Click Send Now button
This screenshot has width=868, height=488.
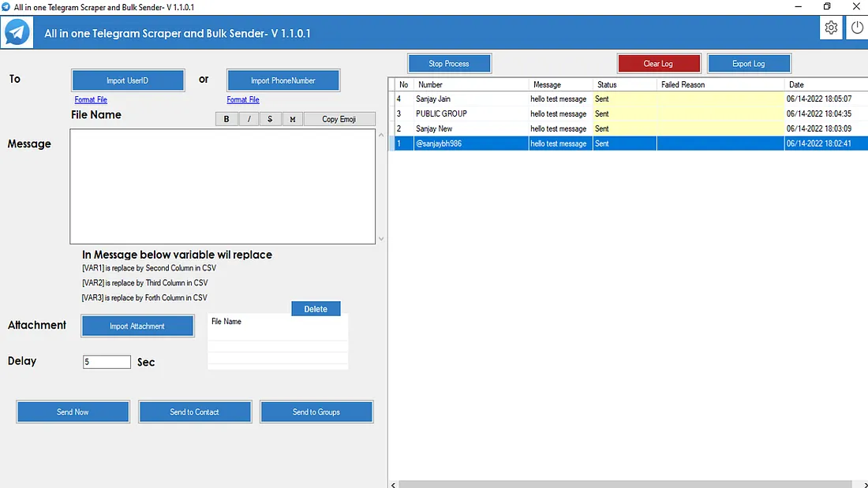pos(73,412)
